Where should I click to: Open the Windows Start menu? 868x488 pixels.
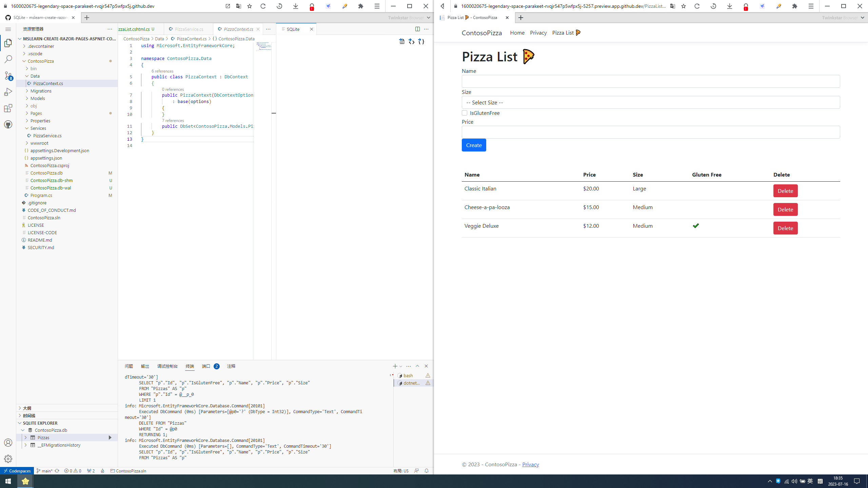[8, 481]
